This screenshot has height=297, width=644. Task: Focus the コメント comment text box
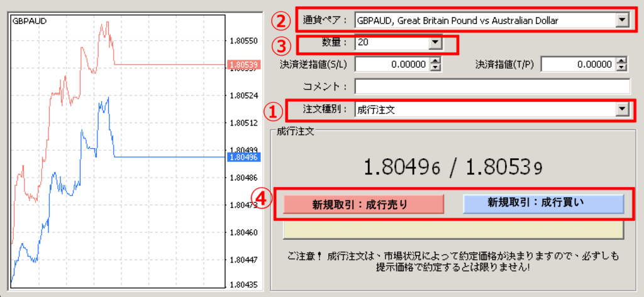[492, 86]
